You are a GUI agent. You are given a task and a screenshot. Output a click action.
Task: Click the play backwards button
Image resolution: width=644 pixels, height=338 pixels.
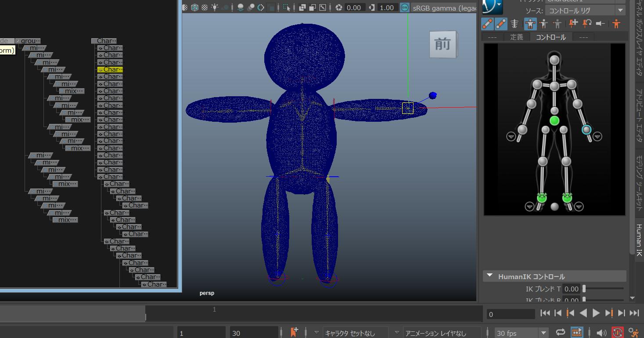coord(583,313)
